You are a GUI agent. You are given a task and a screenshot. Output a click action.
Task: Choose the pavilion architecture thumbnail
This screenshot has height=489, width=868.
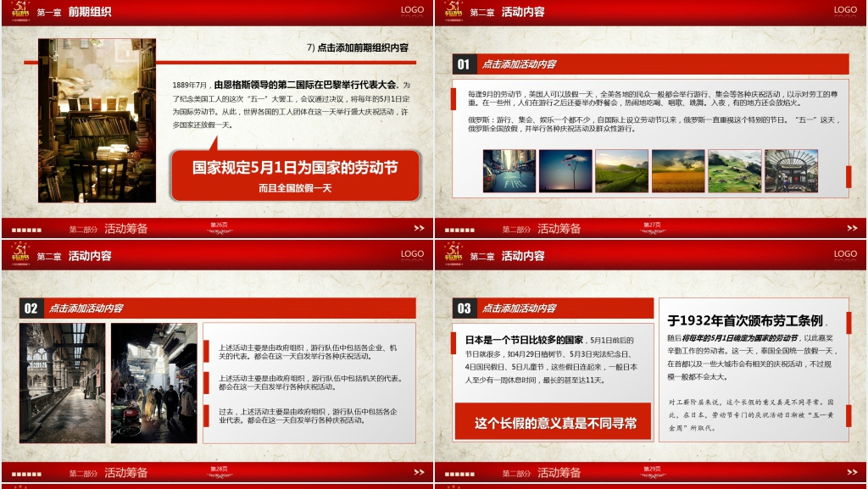(x=791, y=171)
